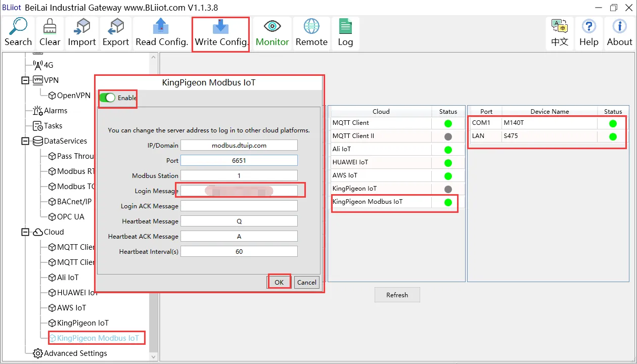Click the Login Message field
Image resolution: width=637 pixels, height=364 pixels.
tap(239, 191)
